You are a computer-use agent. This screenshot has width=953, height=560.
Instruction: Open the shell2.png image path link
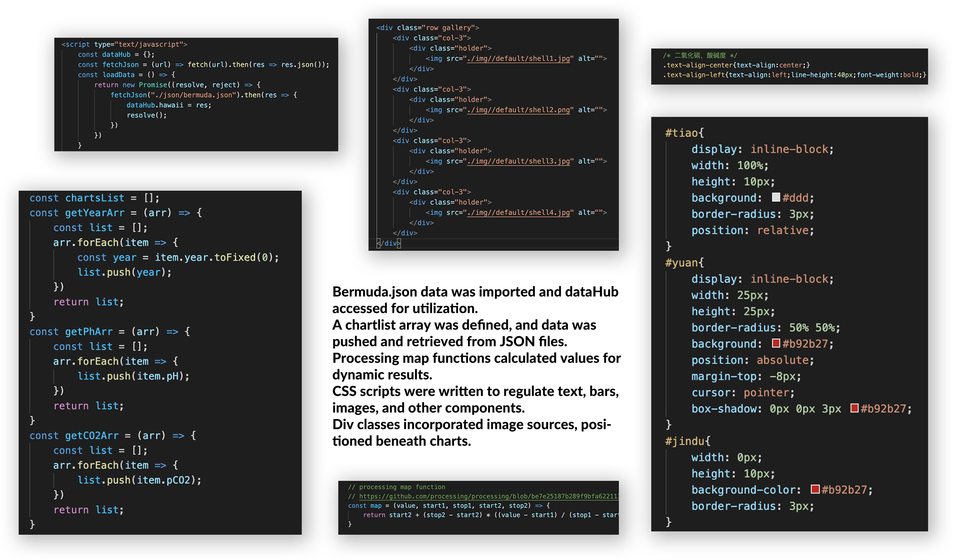coord(518,110)
